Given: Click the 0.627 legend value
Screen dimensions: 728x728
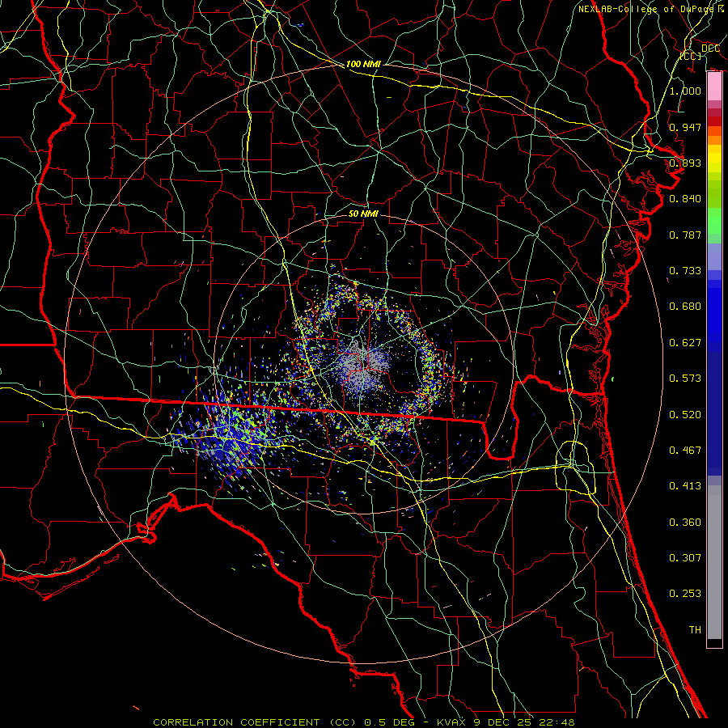Looking at the screenshot, I should 685,343.
